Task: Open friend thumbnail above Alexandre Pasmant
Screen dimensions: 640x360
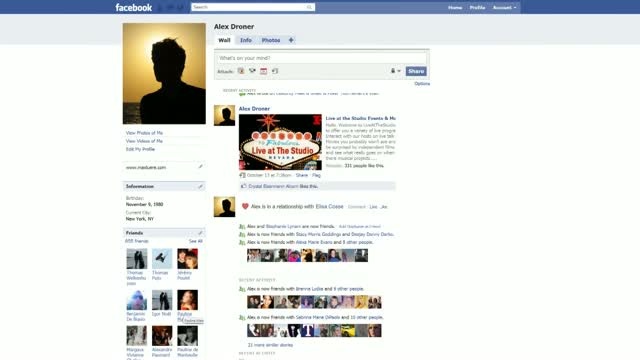Action: 162,336
